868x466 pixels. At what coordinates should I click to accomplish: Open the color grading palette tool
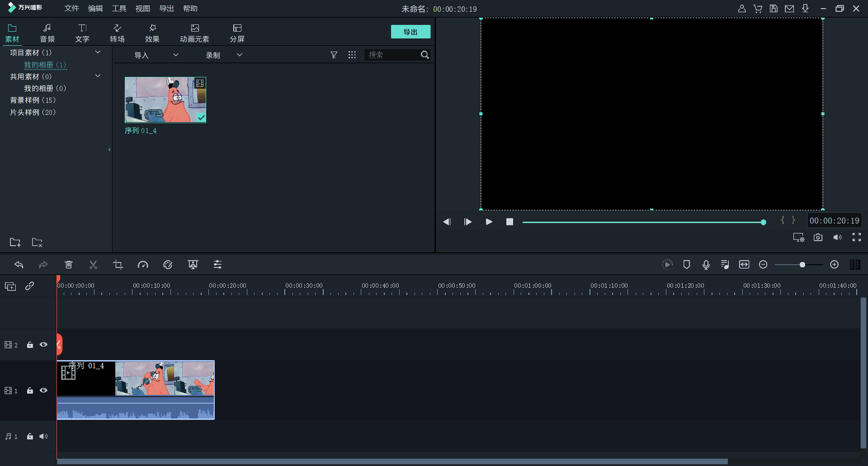168,265
